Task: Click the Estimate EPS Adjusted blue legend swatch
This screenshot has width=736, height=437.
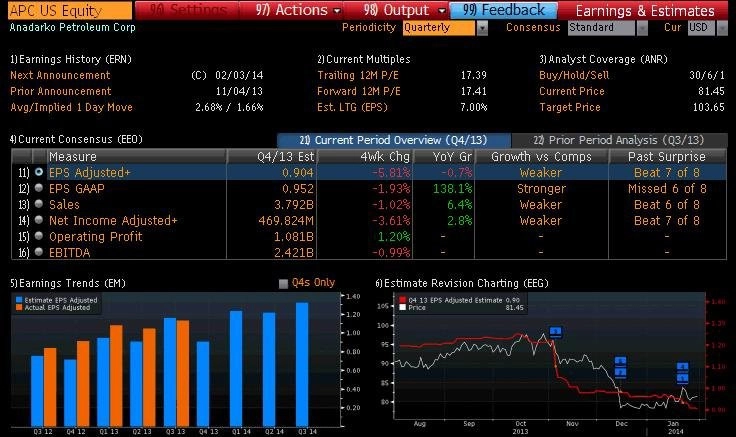Action: [19, 299]
